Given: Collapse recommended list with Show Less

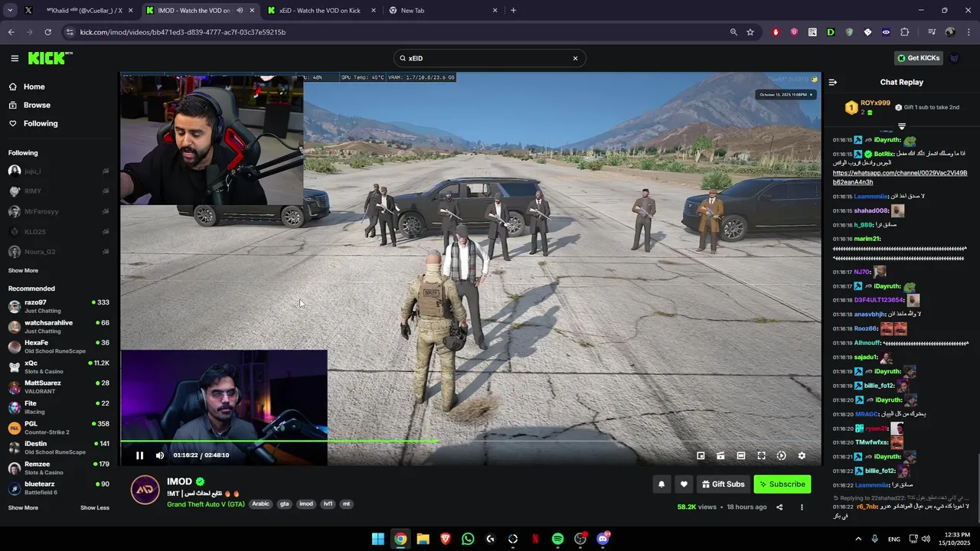Looking at the screenshot, I should (x=95, y=507).
